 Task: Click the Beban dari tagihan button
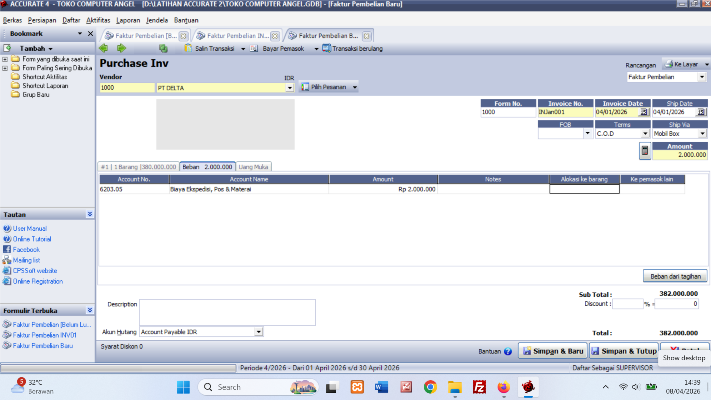click(675, 276)
